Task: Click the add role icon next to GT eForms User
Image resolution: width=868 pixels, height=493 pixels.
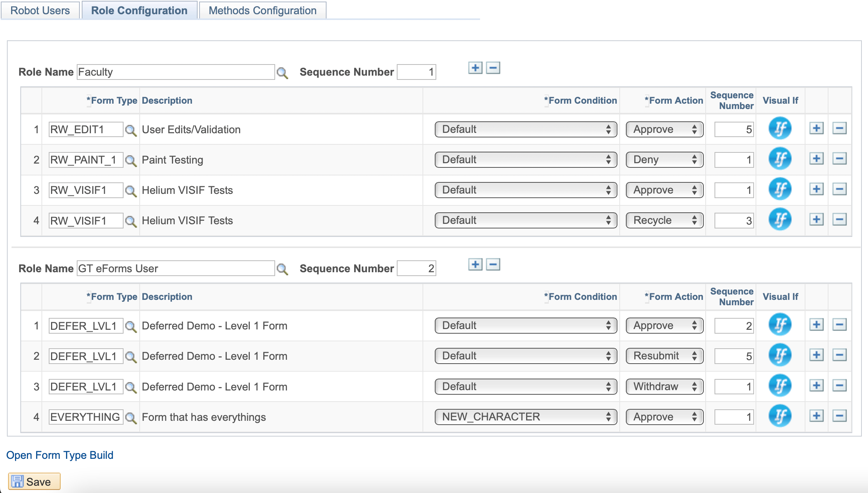Action: coord(475,267)
